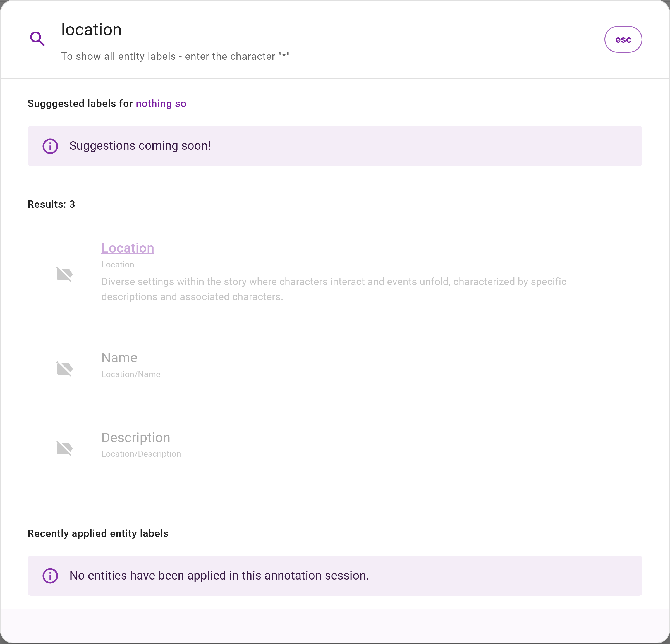The image size is (670, 644).
Task: Click the label-off icon next to Location result
Action: pos(64,274)
